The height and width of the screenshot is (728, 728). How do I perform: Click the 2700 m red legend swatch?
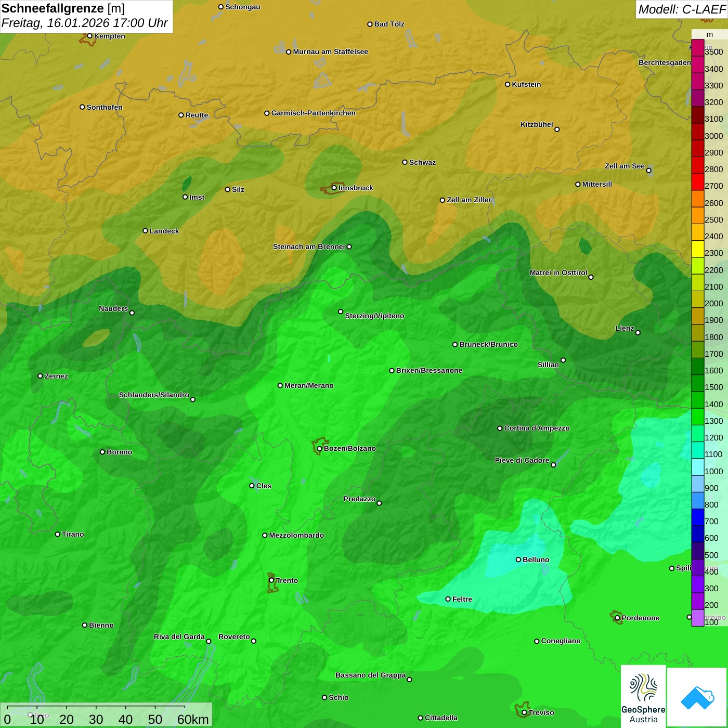[x=697, y=182]
